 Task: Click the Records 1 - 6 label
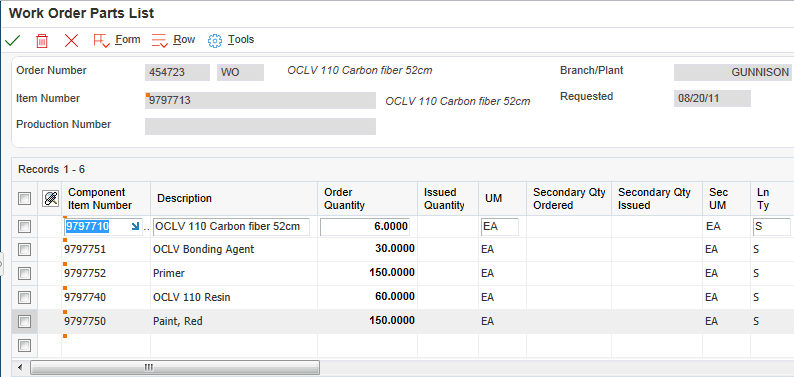coord(52,170)
